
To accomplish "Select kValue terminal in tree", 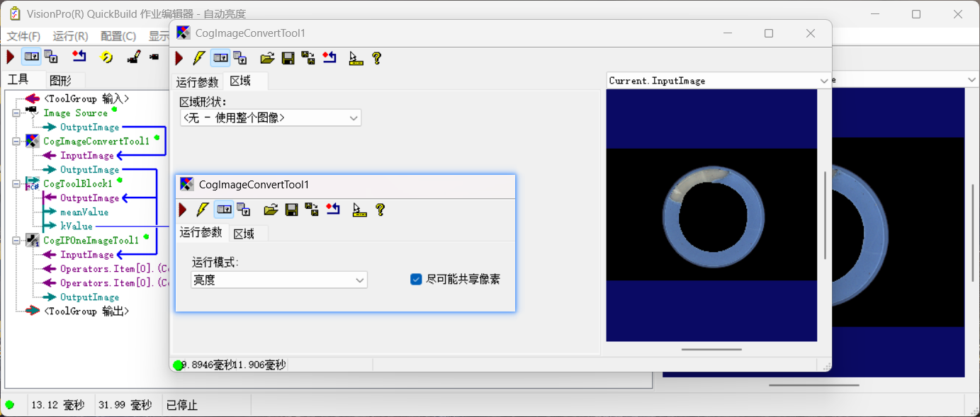I will click(77, 226).
